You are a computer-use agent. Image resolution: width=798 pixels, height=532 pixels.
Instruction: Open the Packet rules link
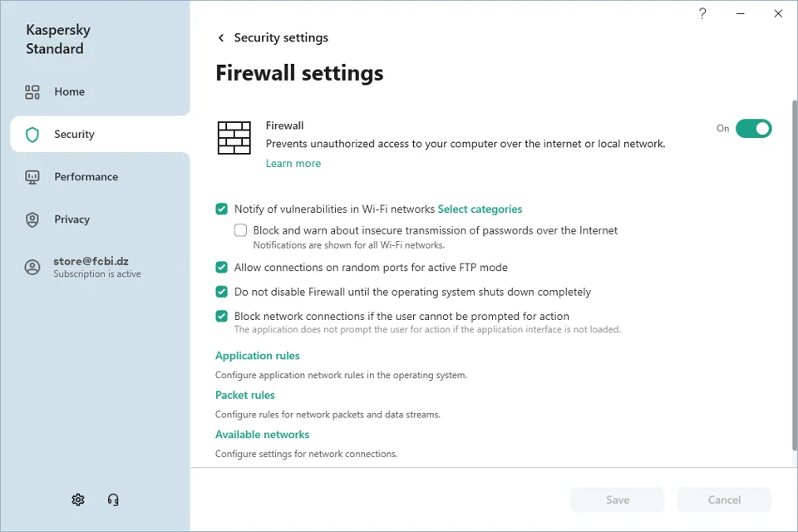(244, 395)
